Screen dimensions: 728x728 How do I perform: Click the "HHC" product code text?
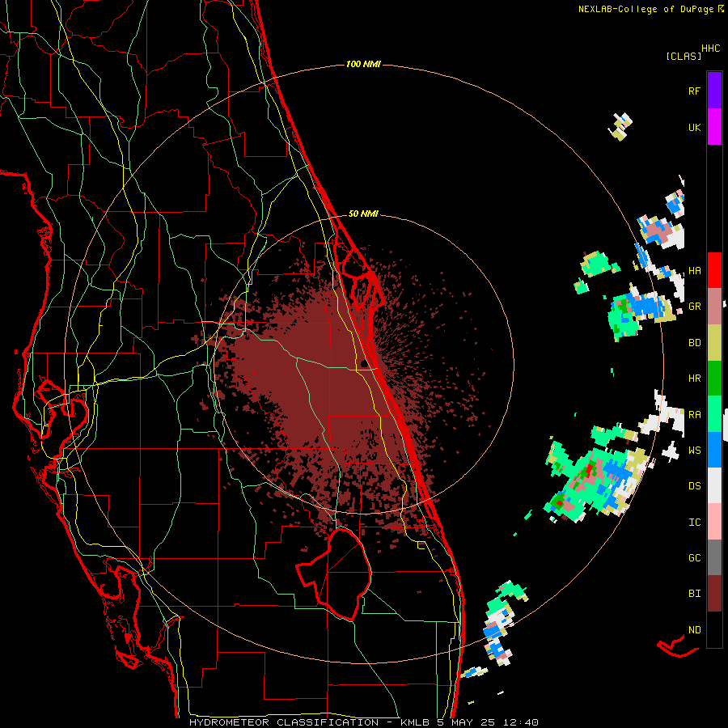pyautogui.click(x=711, y=49)
